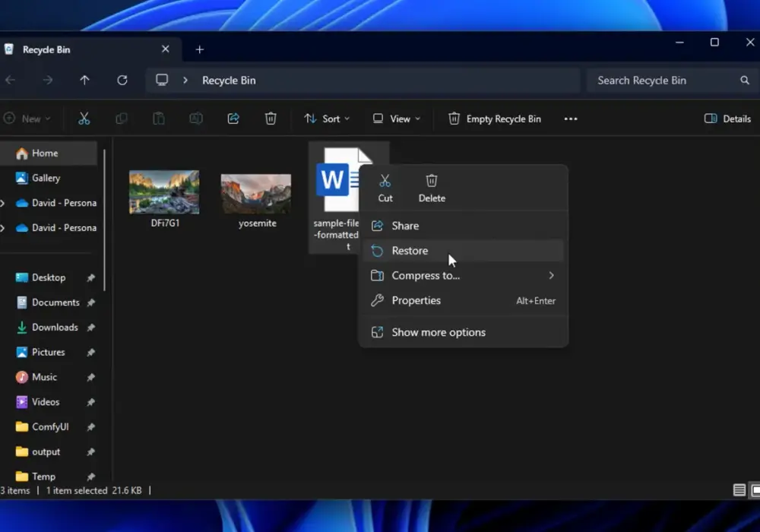Select Restore from context menu

click(x=464, y=251)
